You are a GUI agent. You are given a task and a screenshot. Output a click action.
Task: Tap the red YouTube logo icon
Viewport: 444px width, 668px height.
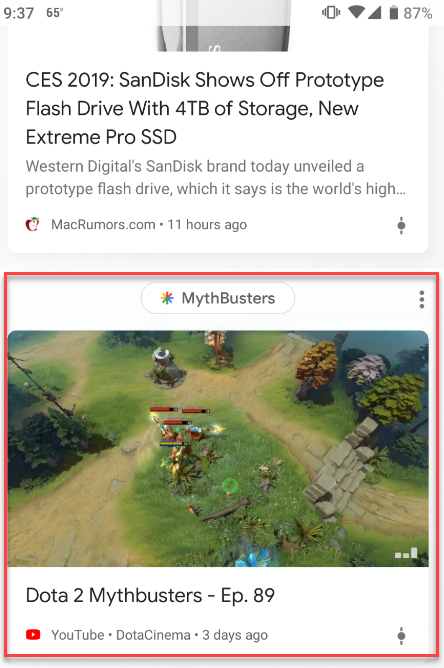[x=33, y=635]
